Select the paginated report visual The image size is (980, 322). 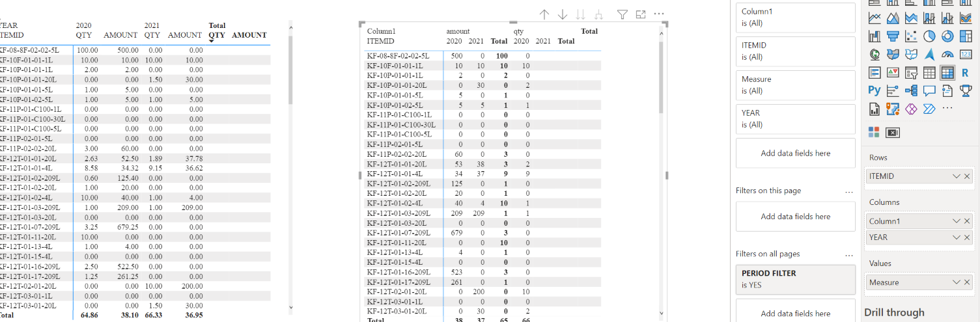875,109
